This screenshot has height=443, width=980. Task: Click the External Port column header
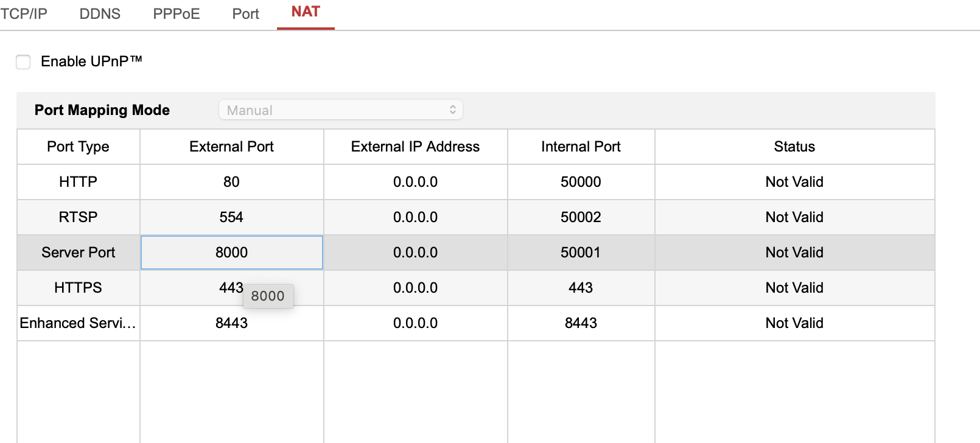(231, 147)
